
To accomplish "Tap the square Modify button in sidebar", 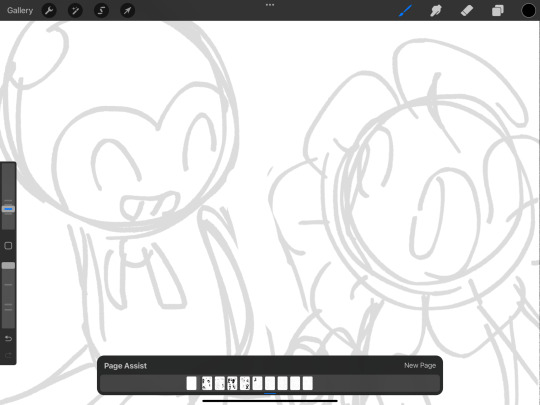I will 8,246.
